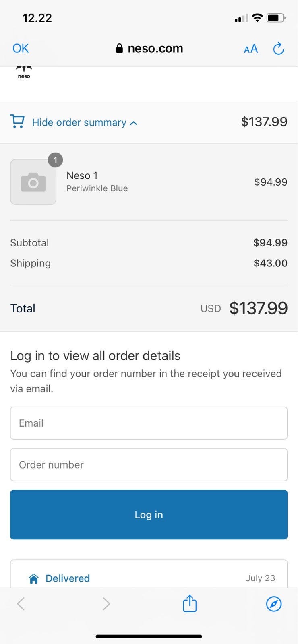Click the shopping cart icon

coord(17,122)
